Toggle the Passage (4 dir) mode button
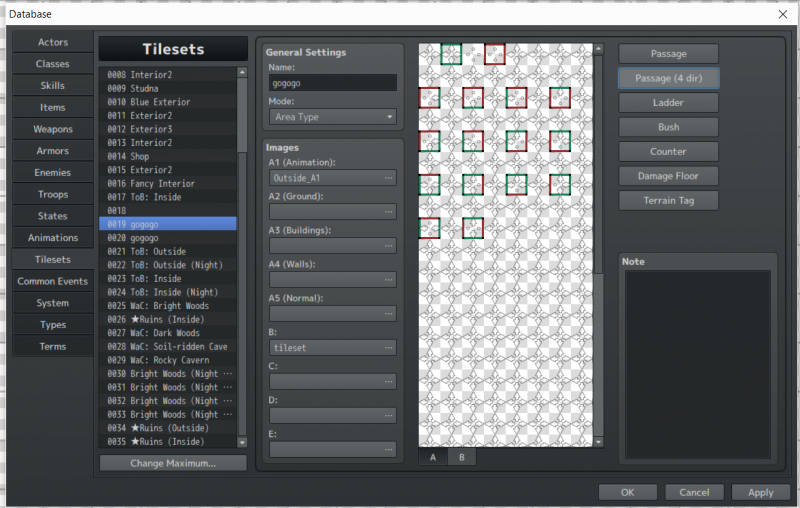Image resolution: width=800 pixels, height=508 pixels. [x=668, y=78]
